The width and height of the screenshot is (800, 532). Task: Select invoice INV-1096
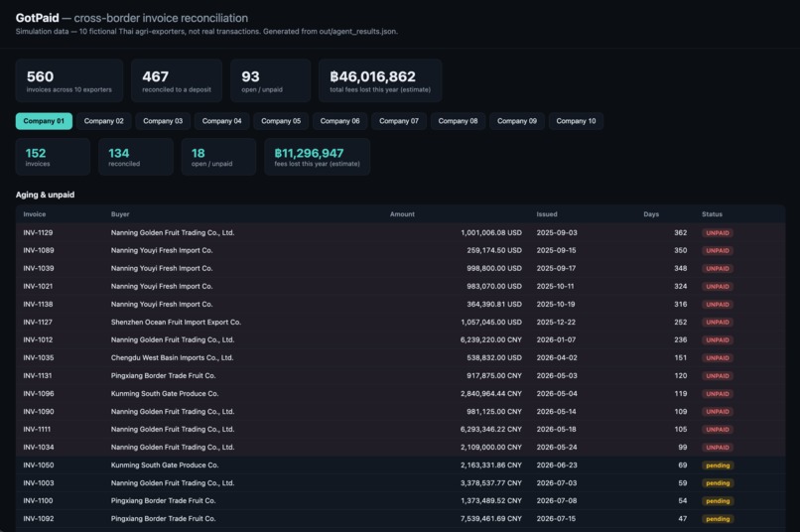point(400,393)
